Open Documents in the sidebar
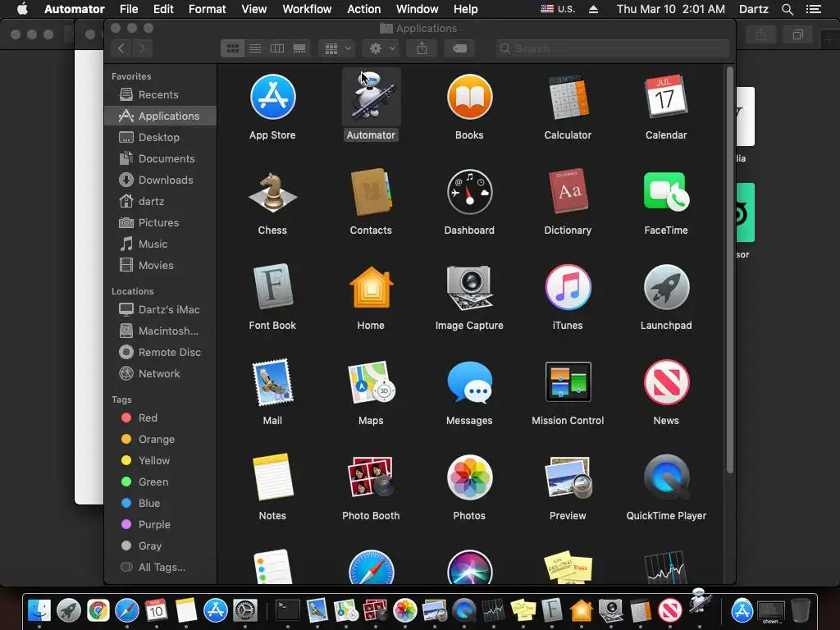The image size is (840, 630). point(160,158)
